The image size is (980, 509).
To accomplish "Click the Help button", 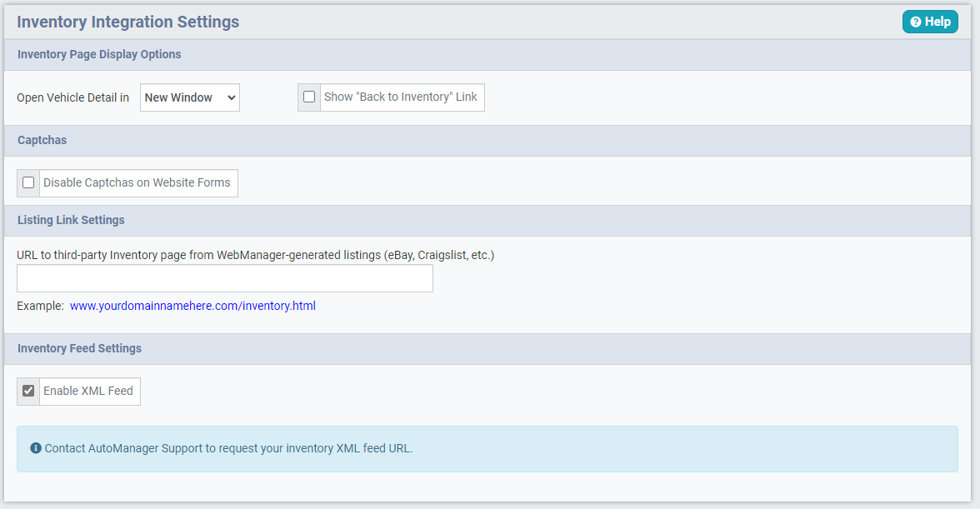I will pyautogui.click(x=930, y=22).
